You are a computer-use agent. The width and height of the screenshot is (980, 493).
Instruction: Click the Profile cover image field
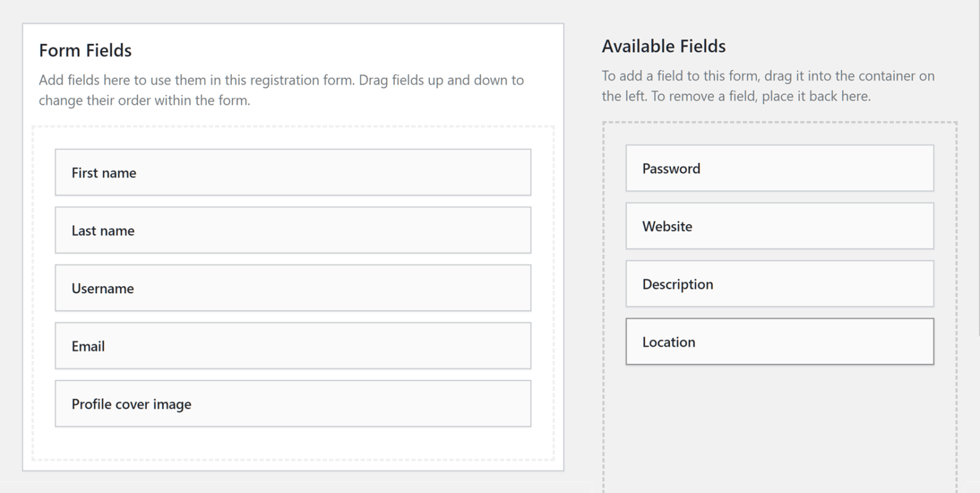(293, 404)
